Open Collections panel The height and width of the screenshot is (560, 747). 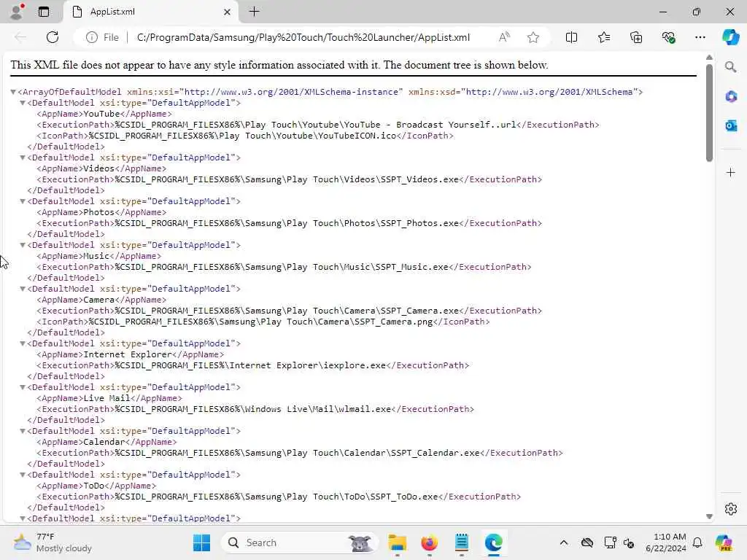click(636, 37)
